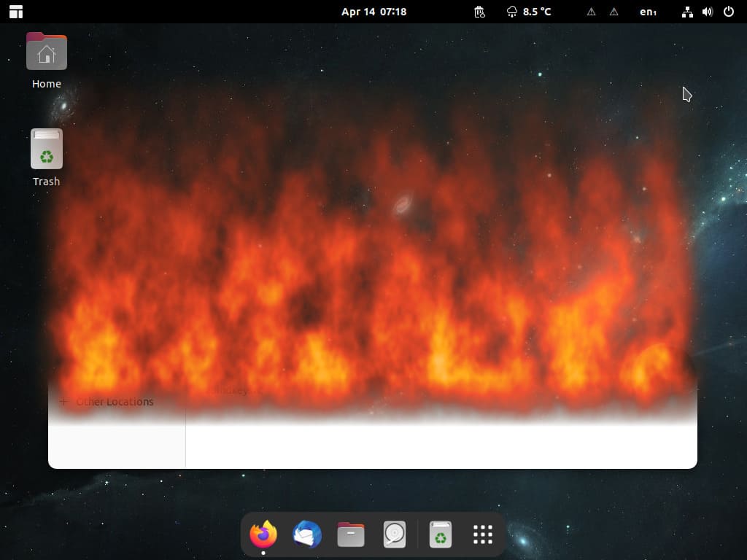Open the Files manager dock icon
Screen dimensions: 747x560
coord(351,534)
